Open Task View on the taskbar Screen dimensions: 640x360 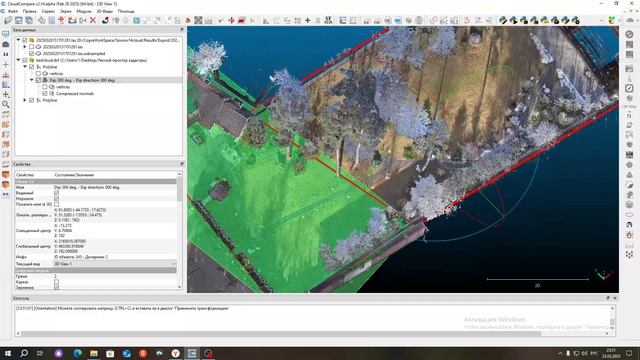click(40, 353)
